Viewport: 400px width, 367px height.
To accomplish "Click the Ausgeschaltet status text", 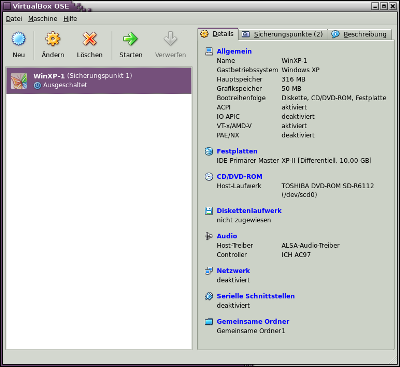I will pos(65,85).
